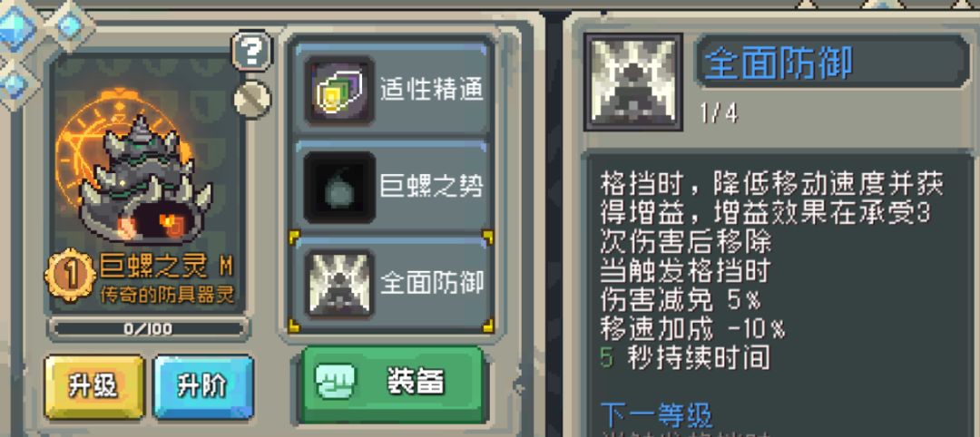This screenshot has width=980, height=437.
Task: Click the 装备 label on green button
Action: click(416, 382)
